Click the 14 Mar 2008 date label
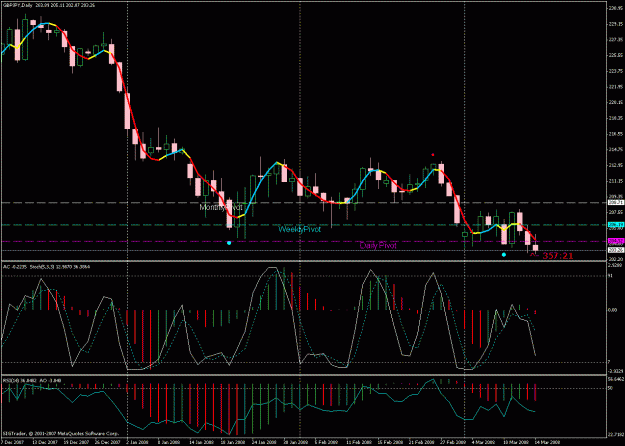625x446 pixels. tap(549, 442)
